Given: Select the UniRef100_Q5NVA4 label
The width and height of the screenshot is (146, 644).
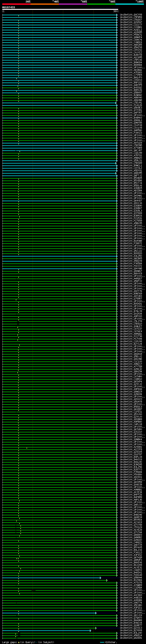Looking at the screenshot, I should tap(131, 578).
